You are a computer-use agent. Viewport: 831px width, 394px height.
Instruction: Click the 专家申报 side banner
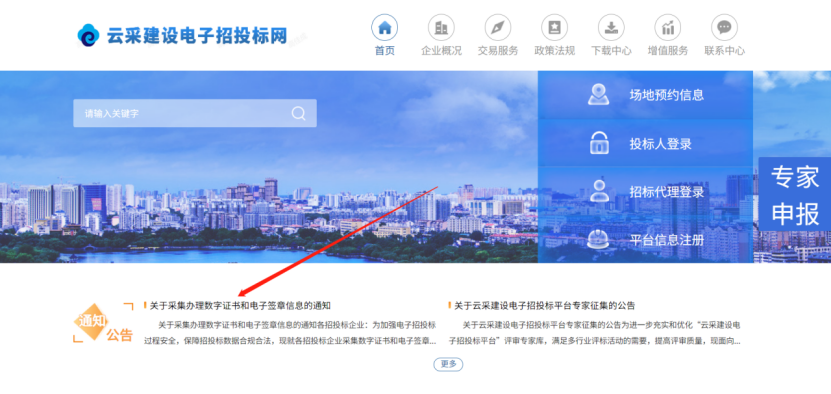pyautogui.click(x=794, y=194)
